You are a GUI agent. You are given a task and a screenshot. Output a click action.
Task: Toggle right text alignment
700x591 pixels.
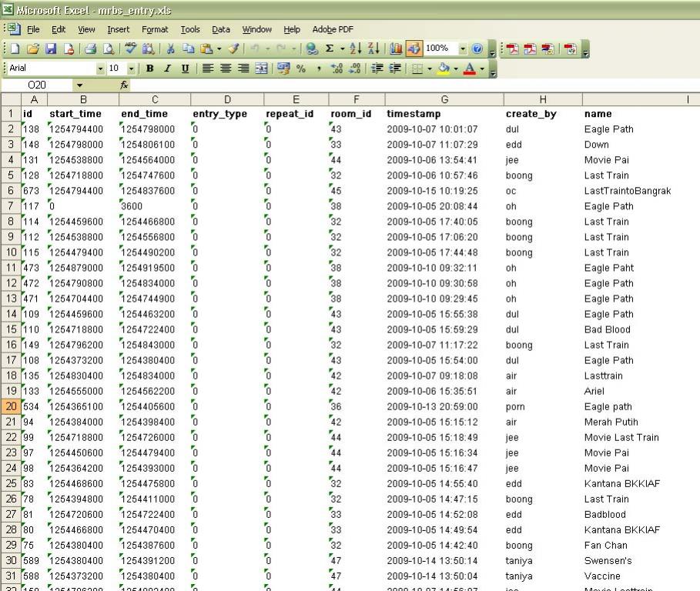point(243,68)
